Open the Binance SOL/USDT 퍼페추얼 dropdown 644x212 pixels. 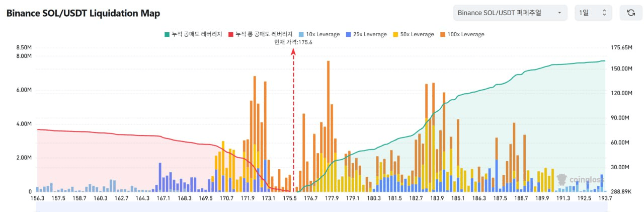click(510, 13)
